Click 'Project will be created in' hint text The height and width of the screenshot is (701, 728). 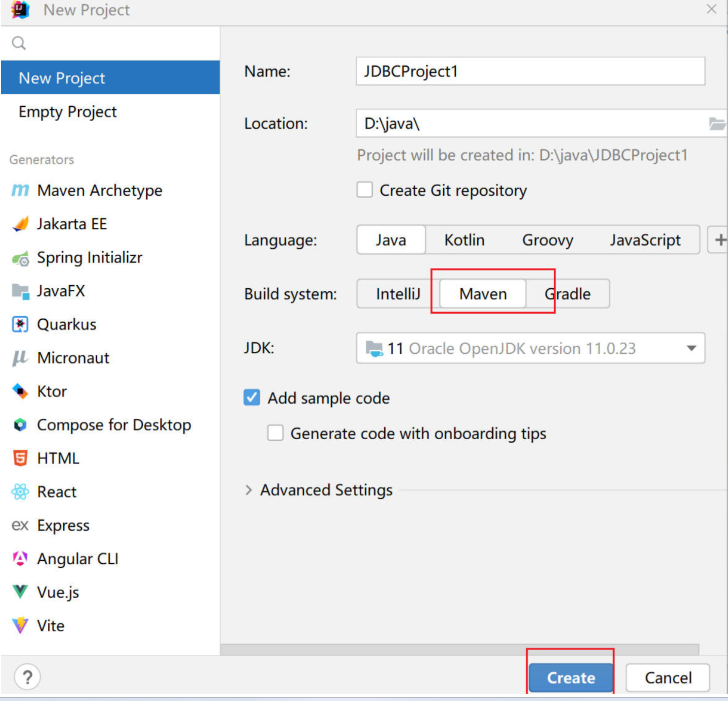(x=522, y=155)
